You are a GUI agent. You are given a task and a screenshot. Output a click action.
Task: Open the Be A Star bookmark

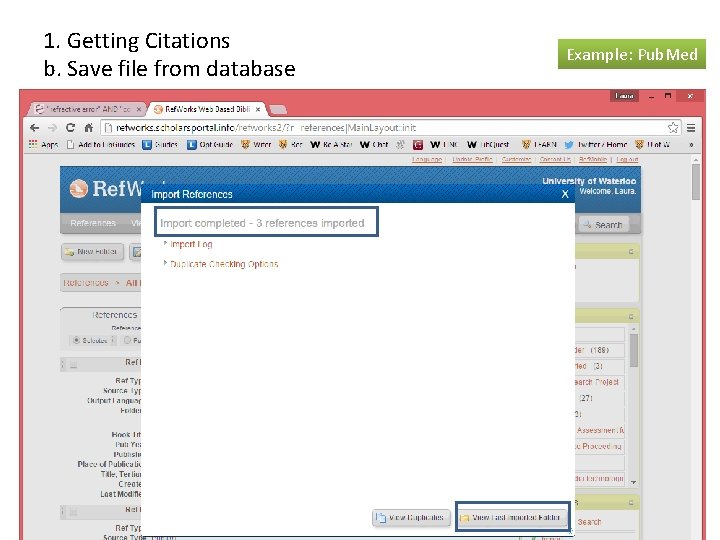(331, 145)
